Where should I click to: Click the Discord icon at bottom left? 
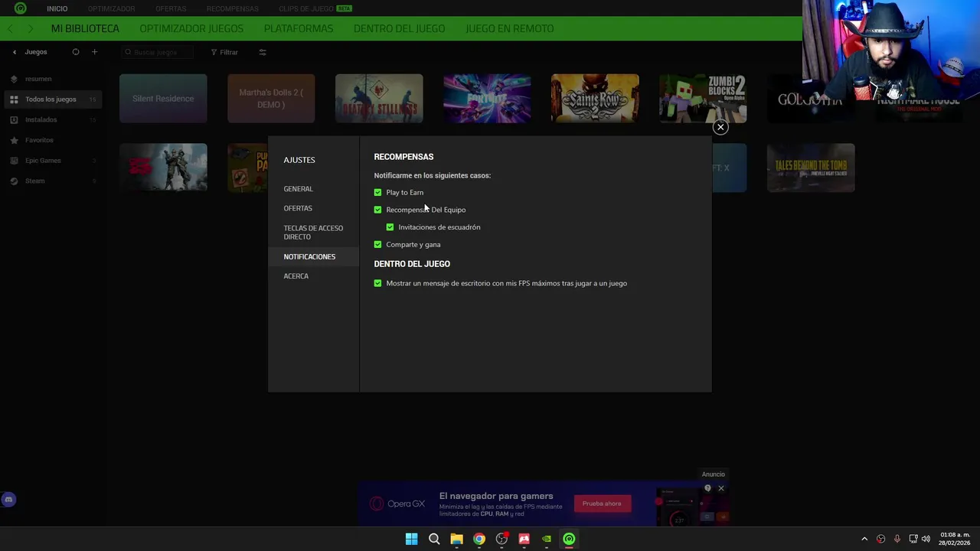click(8, 500)
